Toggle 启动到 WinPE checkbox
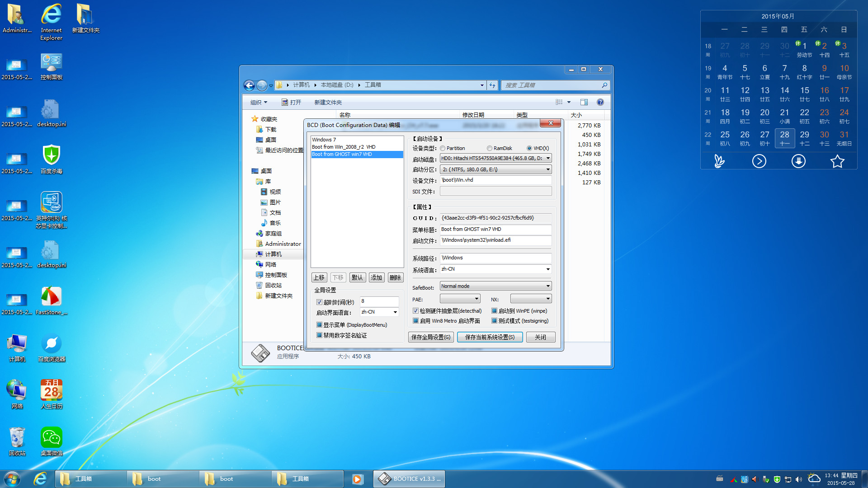Image resolution: width=868 pixels, height=488 pixels. 494,311
